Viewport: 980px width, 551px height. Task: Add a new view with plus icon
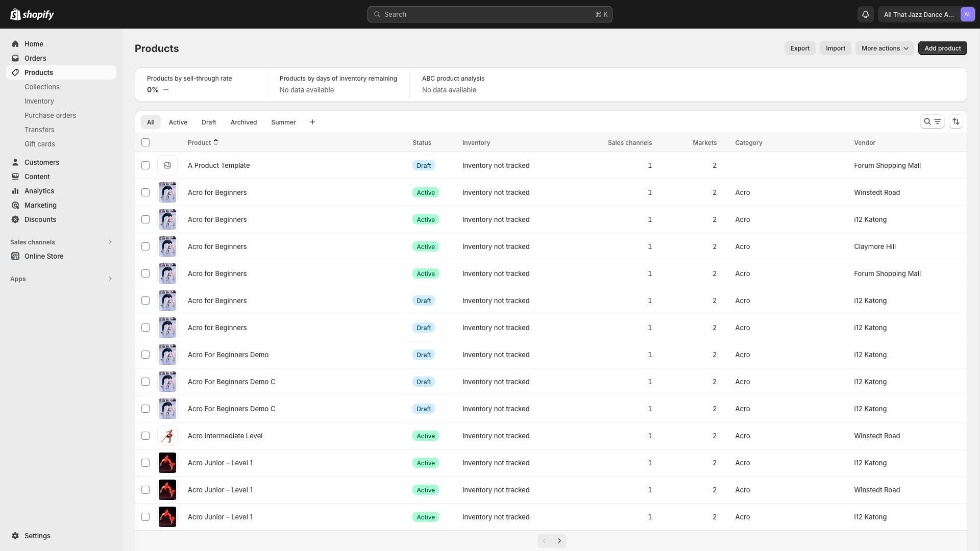point(312,122)
